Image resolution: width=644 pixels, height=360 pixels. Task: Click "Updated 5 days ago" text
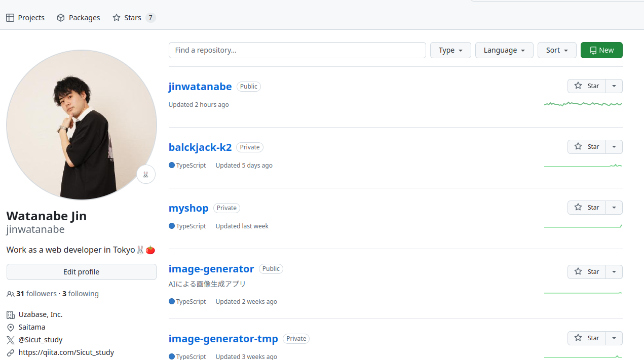244,166
